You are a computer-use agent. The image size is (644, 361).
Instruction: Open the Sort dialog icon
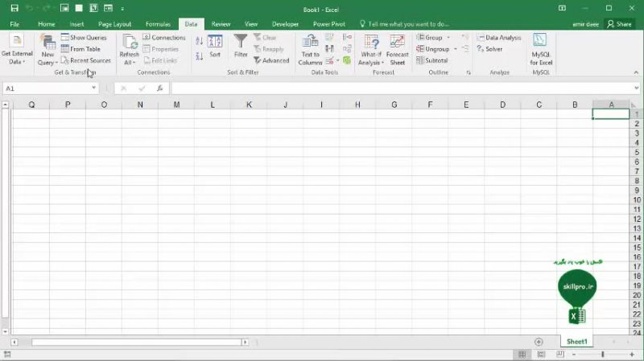215,47
